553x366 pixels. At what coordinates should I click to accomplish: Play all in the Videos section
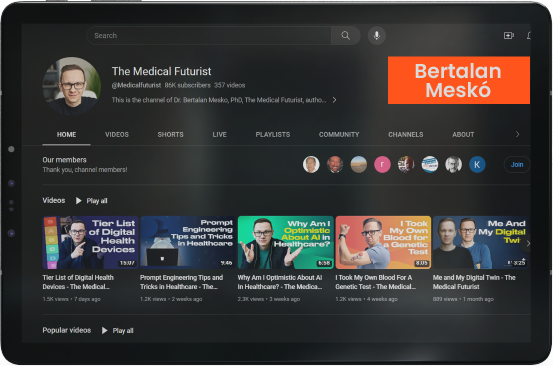tap(92, 201)
